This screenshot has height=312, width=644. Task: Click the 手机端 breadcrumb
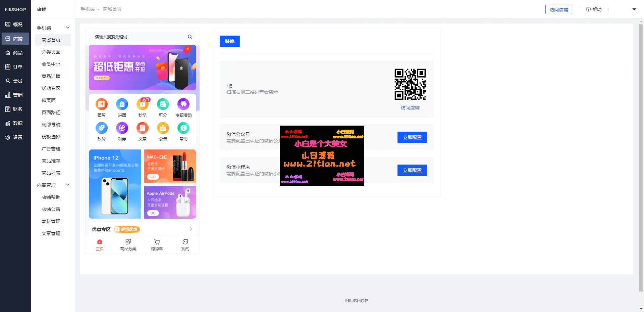click(x=88, y=9)
